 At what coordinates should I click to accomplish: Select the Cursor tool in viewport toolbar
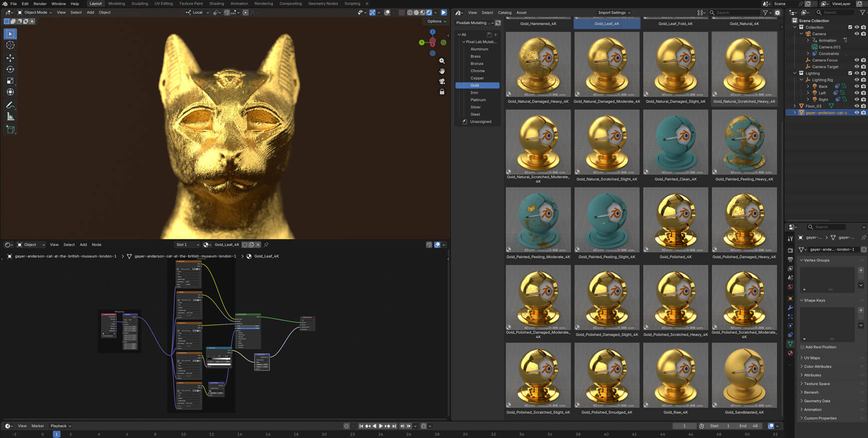(10, 45)
